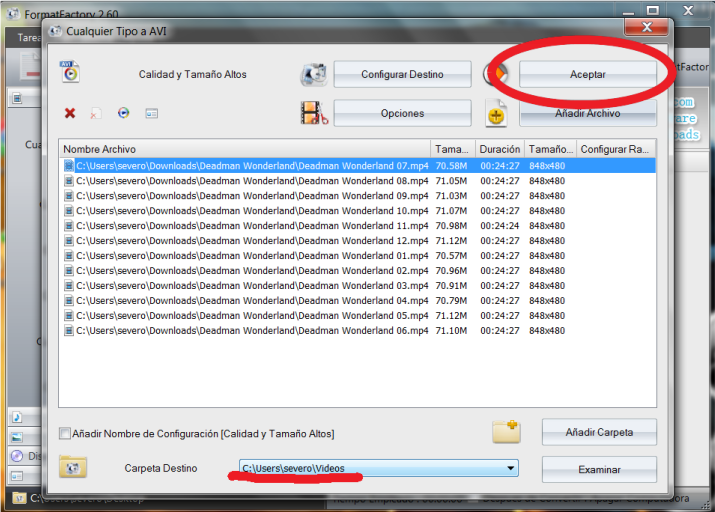Select Deadman Wonderland 03.mp4 row

pos(358,285)
